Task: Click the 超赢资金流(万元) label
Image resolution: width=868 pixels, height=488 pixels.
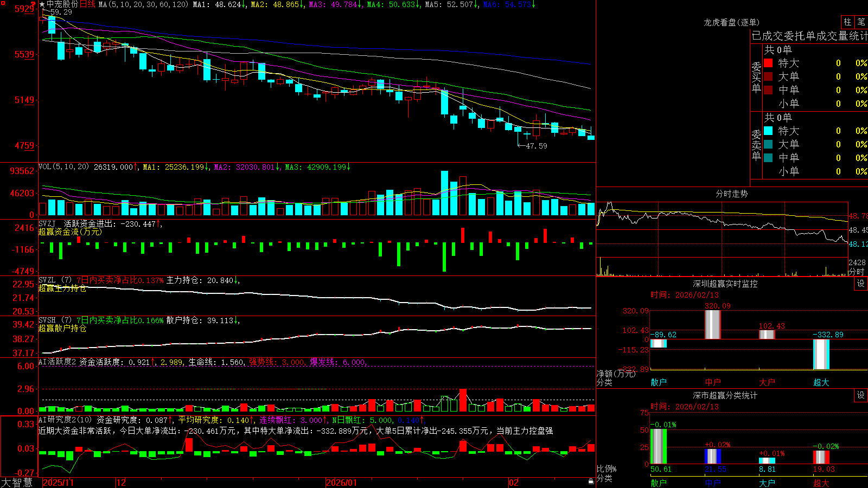Action: click(70, 232)
